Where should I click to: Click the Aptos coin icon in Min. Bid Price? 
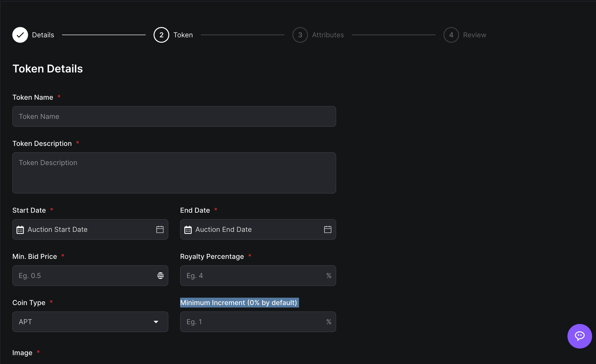pos(160,276)
